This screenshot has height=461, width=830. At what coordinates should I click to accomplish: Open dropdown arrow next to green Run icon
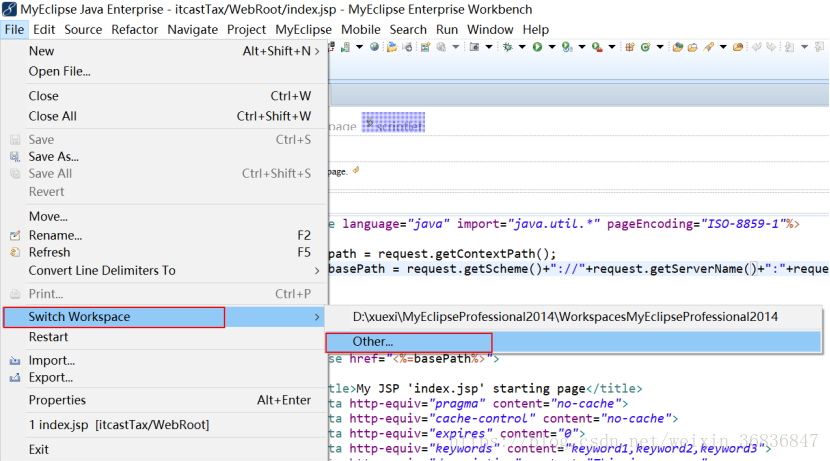(x=552, y=47)
